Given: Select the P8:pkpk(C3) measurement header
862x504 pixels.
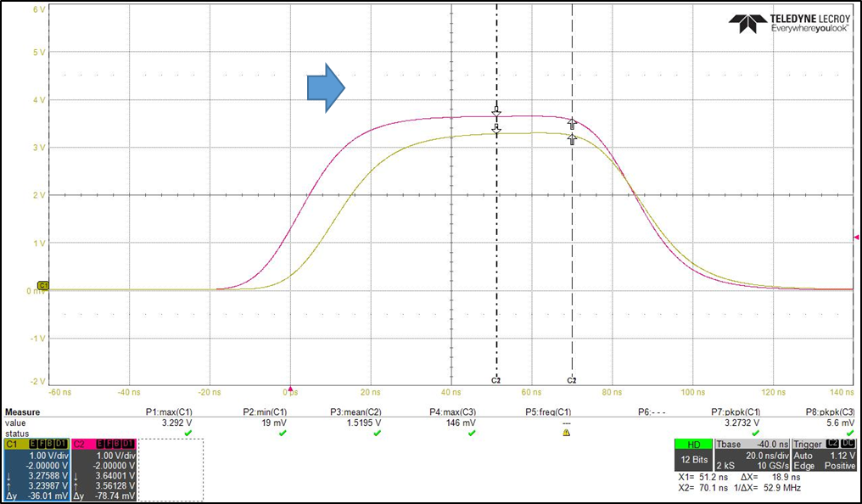Looking at the screenshot, I should (x=830, y=412).
